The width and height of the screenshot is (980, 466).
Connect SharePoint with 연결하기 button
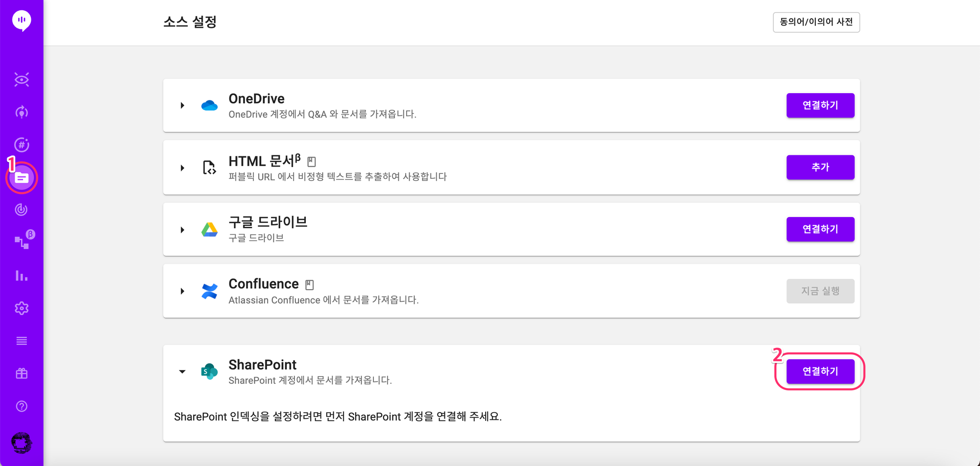[820, 371]
